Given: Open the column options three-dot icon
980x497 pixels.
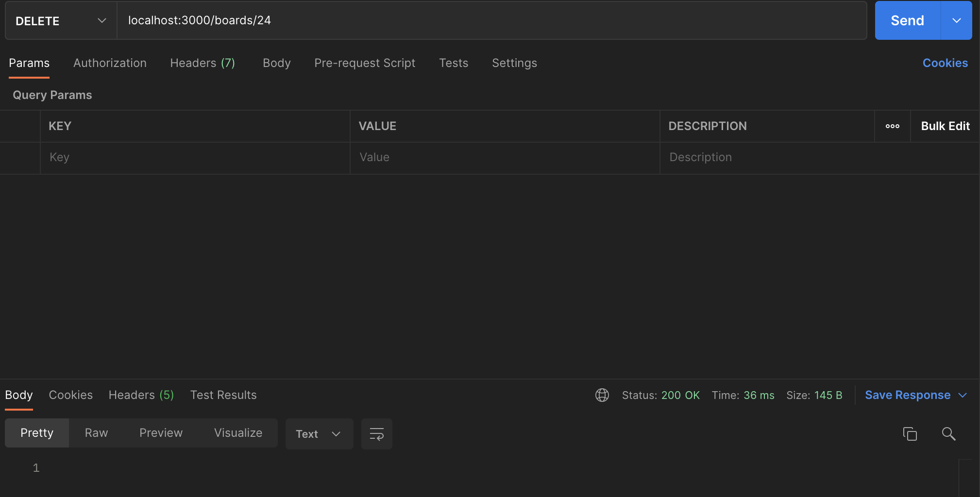Looking at the screenshot, I should 893,126.
